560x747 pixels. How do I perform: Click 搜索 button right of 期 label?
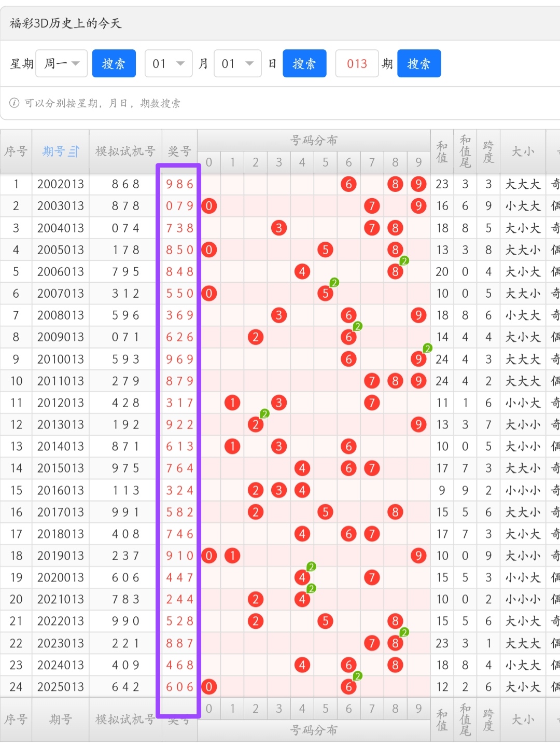pos(419,64)
